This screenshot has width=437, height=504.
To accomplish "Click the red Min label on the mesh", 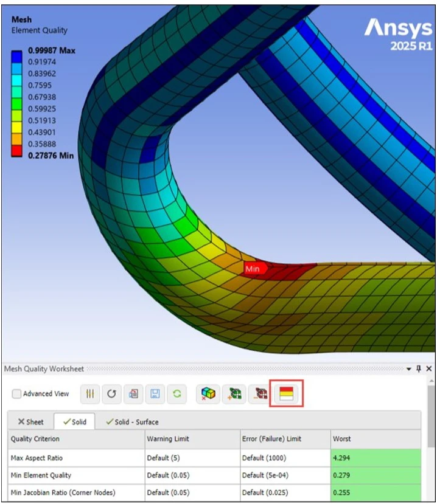I will click(254, 269).
